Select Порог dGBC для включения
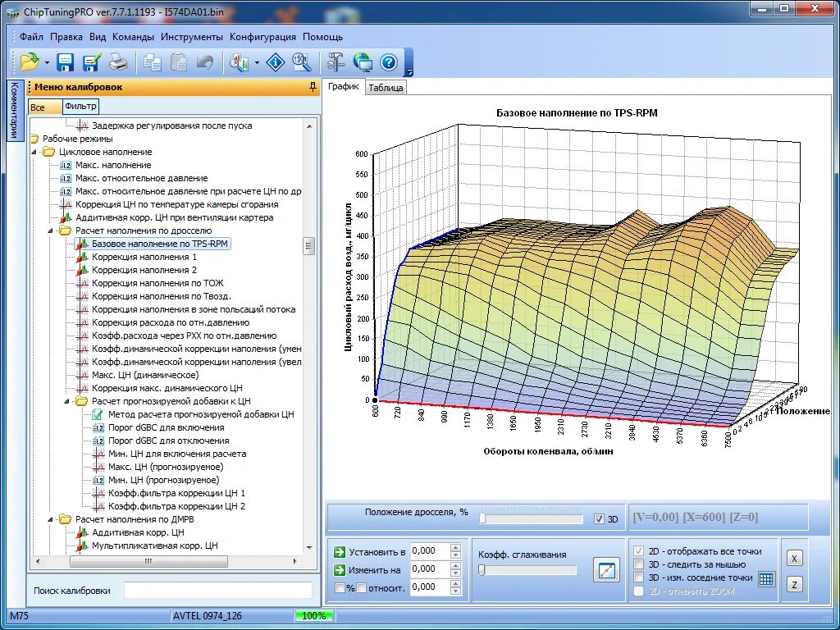 (x=166, y=427)
